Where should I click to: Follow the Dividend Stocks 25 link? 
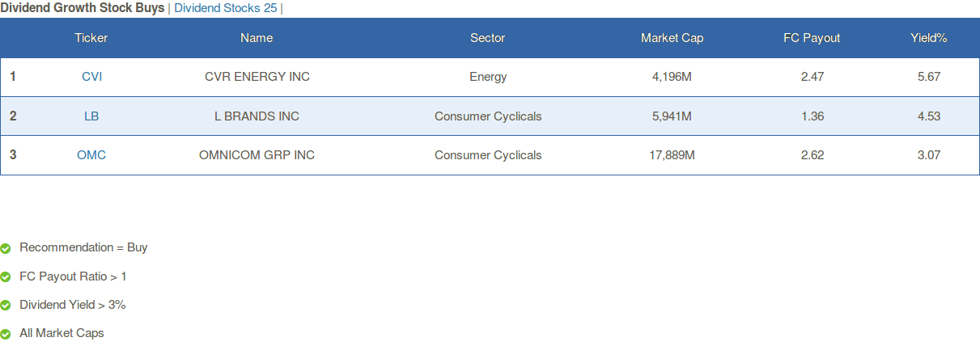coord(226,8)
